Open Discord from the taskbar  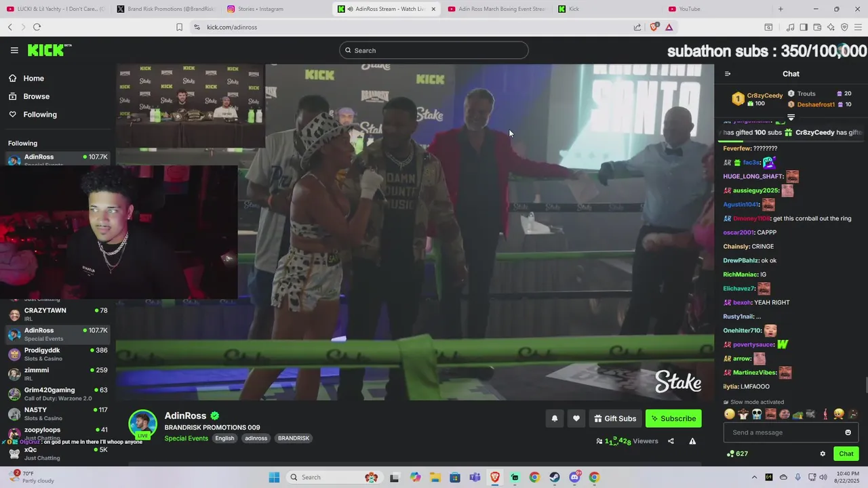click(x=575, y=477)
